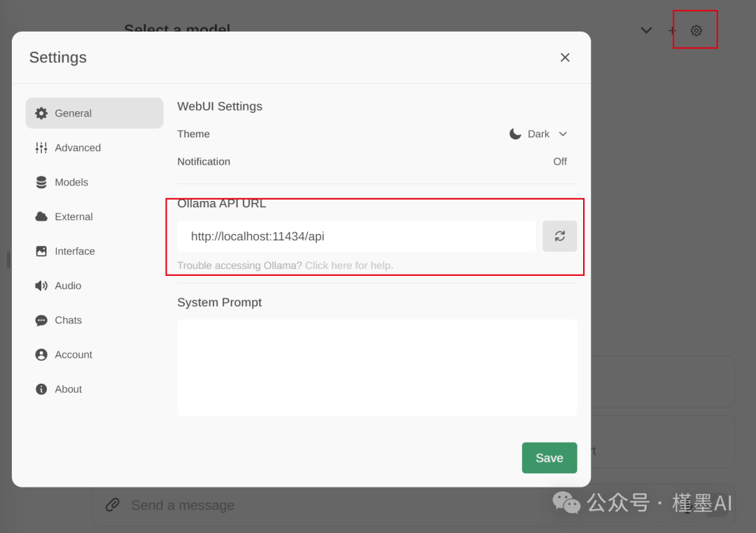Click the Chats speech bubble icon
The width and height of the screenshot is (756, 533).
click(41, 320)
